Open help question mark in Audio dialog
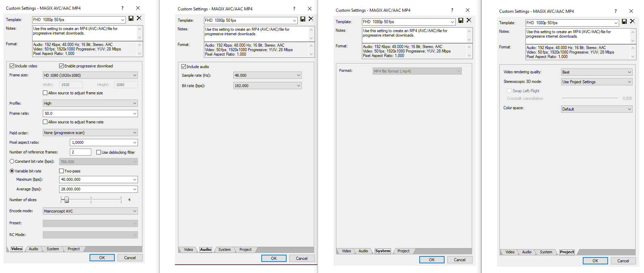The image size is (644, 273). tap(294, 9)
